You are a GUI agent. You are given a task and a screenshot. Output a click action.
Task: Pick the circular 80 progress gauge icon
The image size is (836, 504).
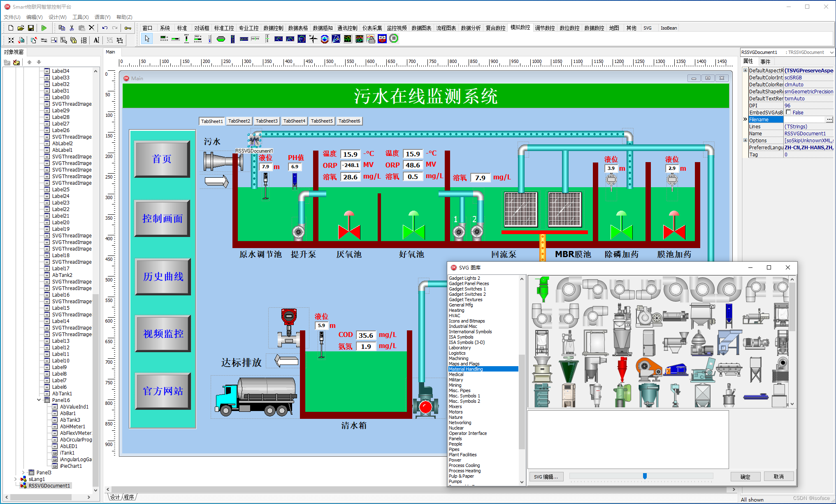pyautogui.click(x=394, y=39)
